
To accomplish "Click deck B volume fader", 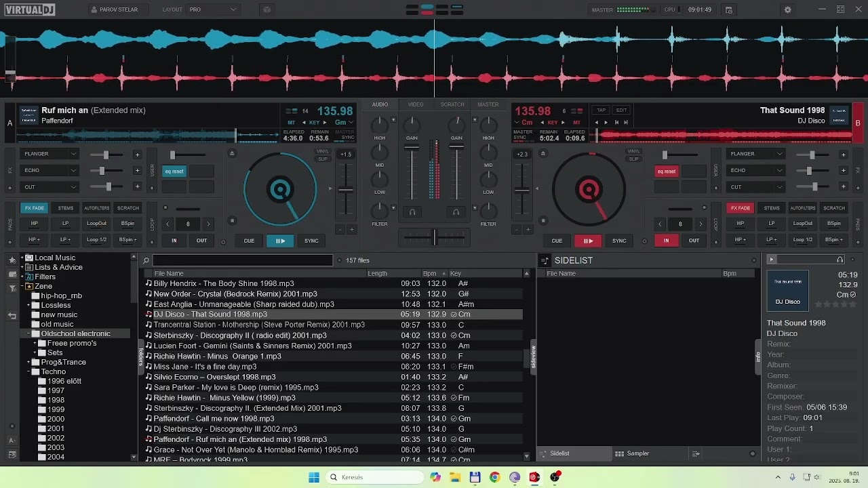I will coord(456,146).
